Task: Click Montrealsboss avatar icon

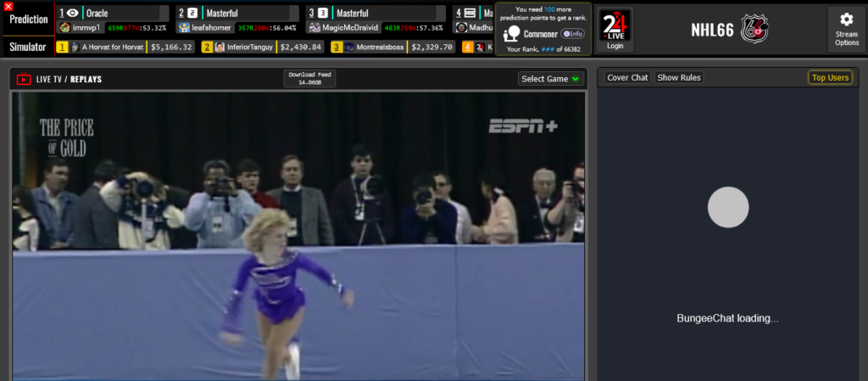Action: pos(349,47)
